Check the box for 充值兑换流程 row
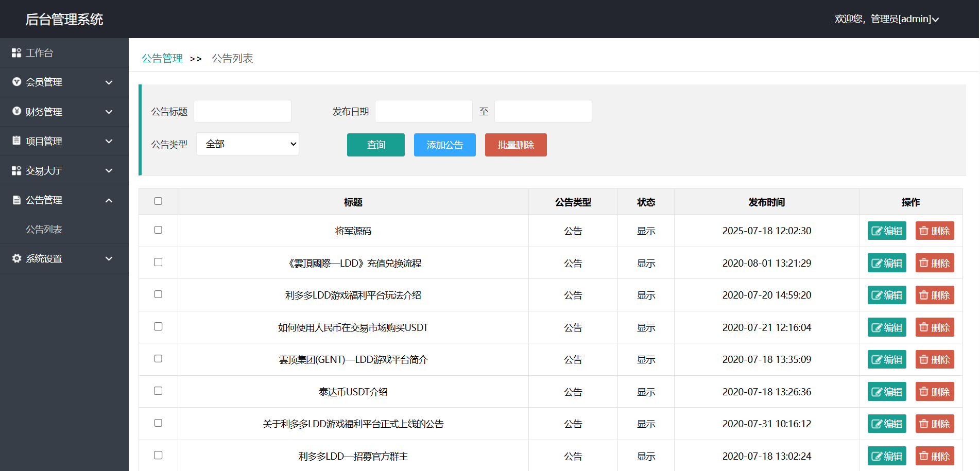The width and height of the screenshot is (980, 471). pos(158,262)
